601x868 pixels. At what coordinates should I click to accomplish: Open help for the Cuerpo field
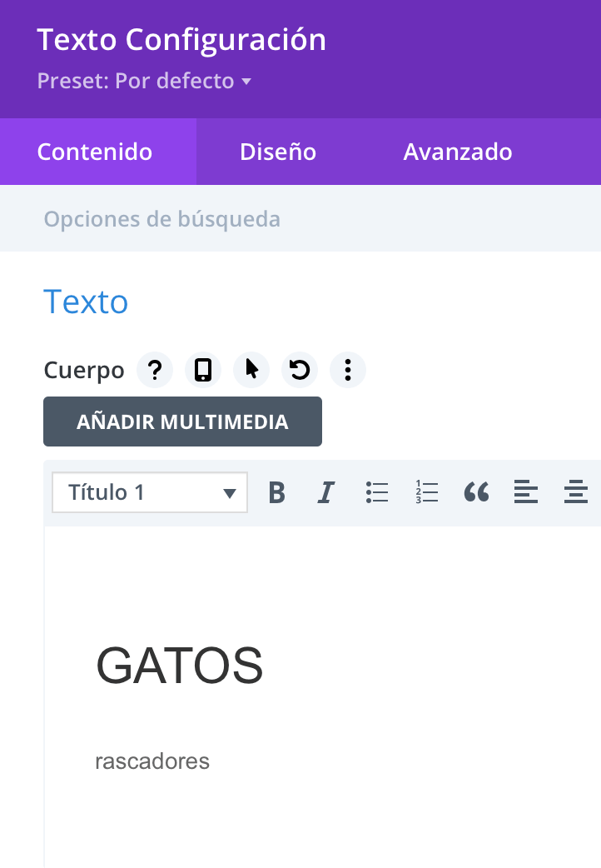[155, 370]
